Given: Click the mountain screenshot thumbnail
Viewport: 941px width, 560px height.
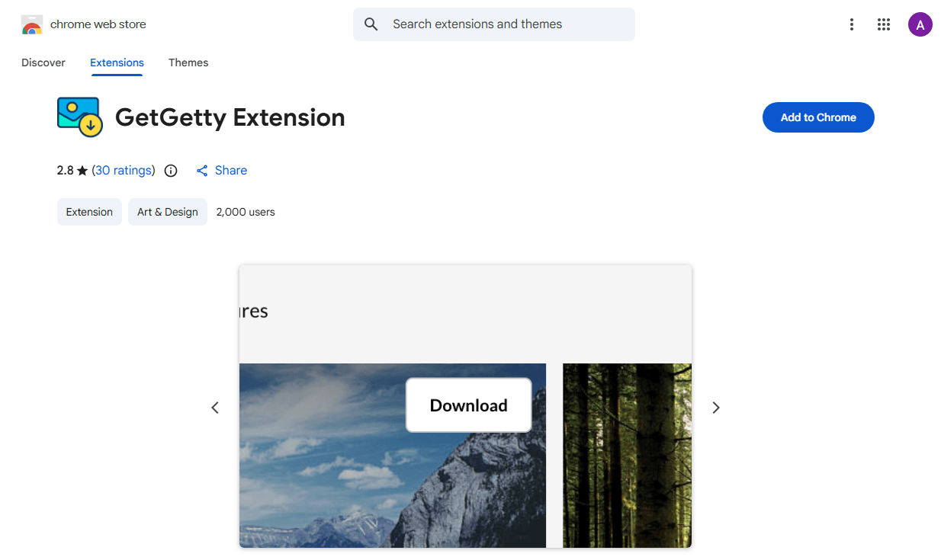Looking at the screenshot, I should 393,456.
